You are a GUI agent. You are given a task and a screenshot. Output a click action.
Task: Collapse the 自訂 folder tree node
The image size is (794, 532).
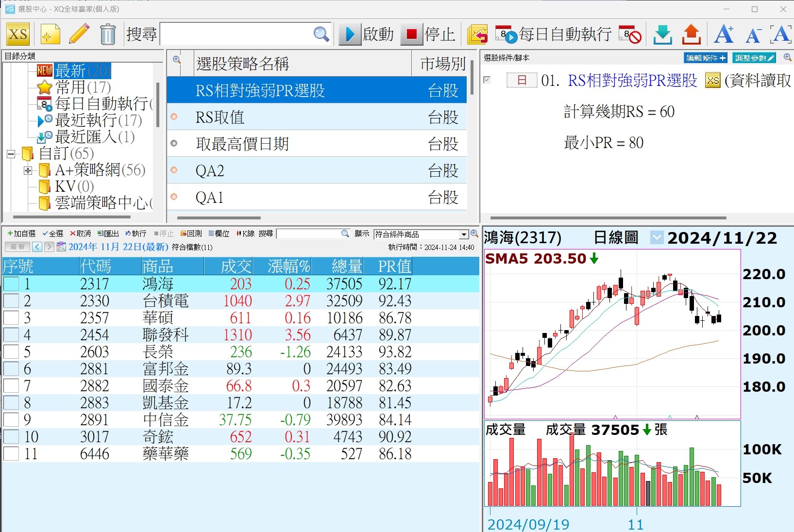pos(11,154)
